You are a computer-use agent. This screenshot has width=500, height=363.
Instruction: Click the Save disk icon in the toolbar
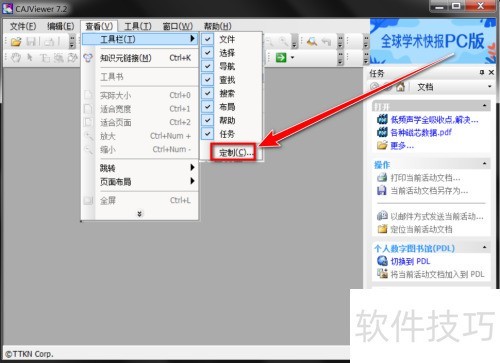point(31,41)
